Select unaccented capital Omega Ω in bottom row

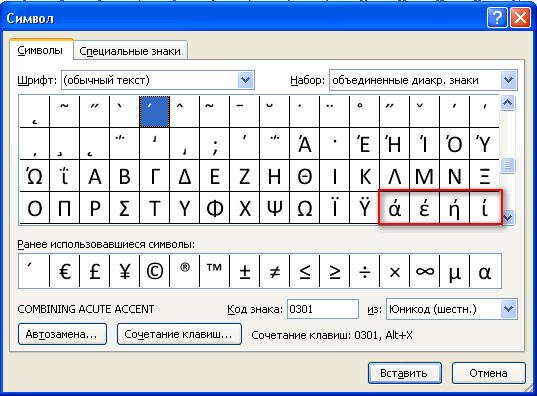tap(304, 208)
